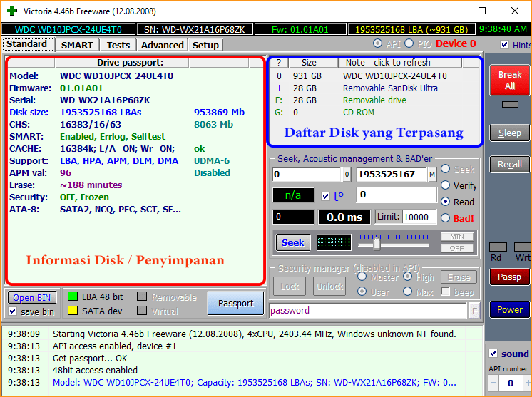Click the Limit field showing 10000
The image size is (532, 397).
[x=419, y=217]
